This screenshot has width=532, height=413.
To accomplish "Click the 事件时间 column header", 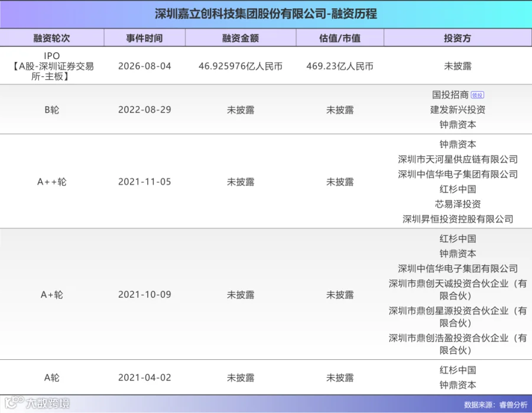I will pyautogui.click(x=145, y=38).
